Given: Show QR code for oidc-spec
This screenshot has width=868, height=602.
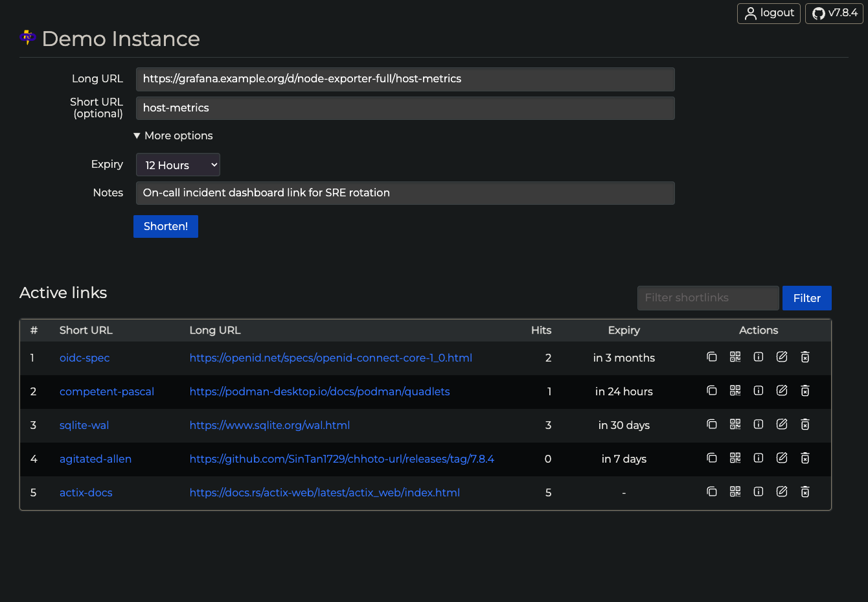Looking at the screenshot, I should tap(735, 357).
